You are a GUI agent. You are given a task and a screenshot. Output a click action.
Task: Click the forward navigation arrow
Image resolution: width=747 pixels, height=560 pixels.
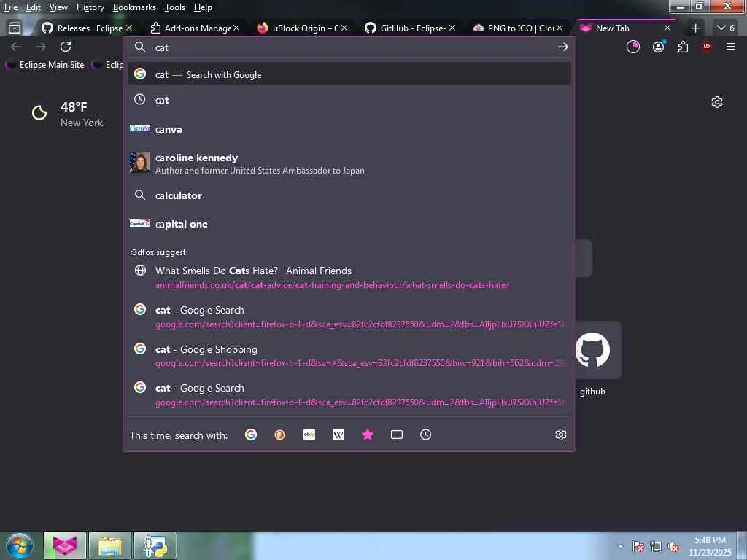(41, 47)
